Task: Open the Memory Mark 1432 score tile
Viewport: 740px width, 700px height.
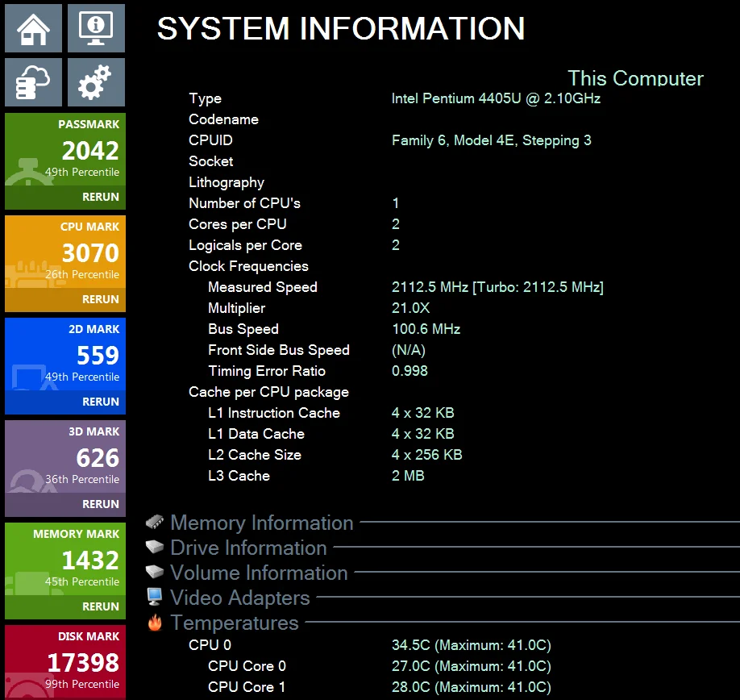Action: coord(65,560)
